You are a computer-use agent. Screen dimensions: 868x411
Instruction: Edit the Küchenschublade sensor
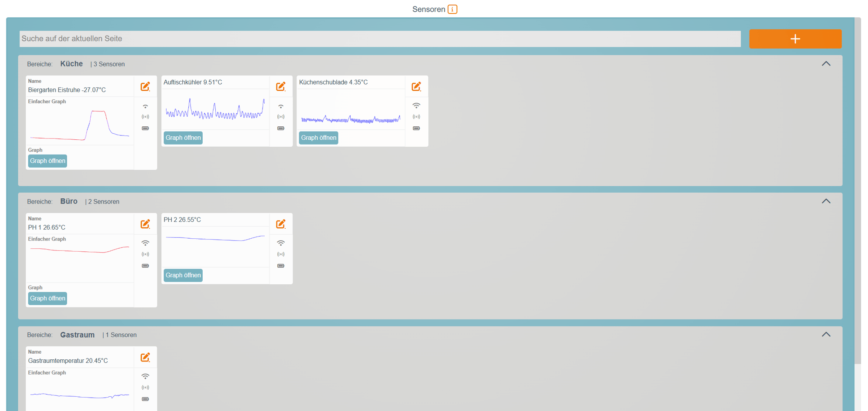pyautogui.click(x=416, y=86)
